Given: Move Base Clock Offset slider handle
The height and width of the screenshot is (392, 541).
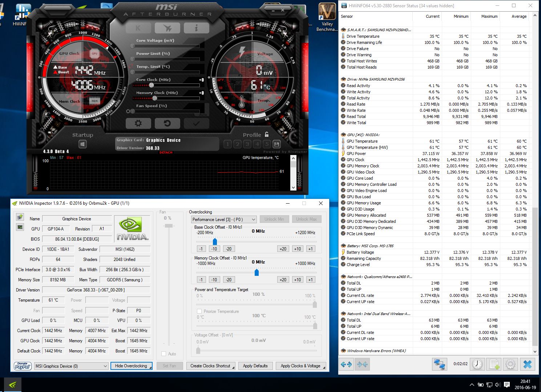Looking at the screenshot, I should click(x=215, y=241).
